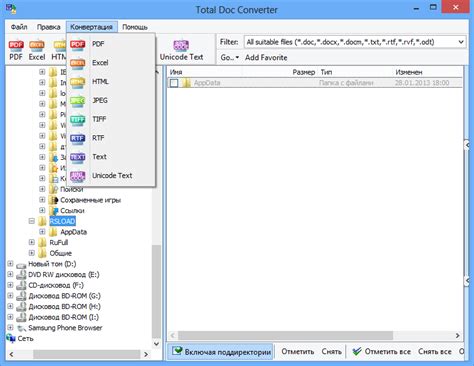This screenshot has width=474, height=366.
Task: Expand the Ссылки tree node
Action: click(42, 210)
